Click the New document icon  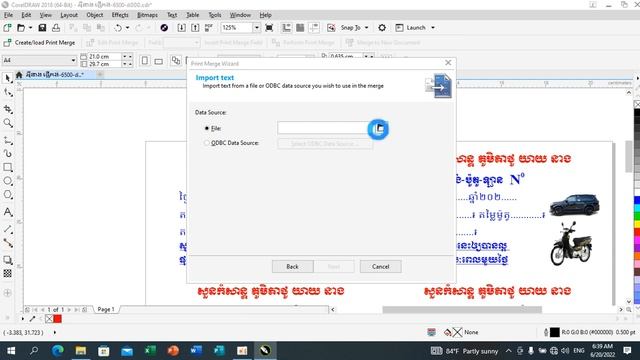(x=7, y=28)
